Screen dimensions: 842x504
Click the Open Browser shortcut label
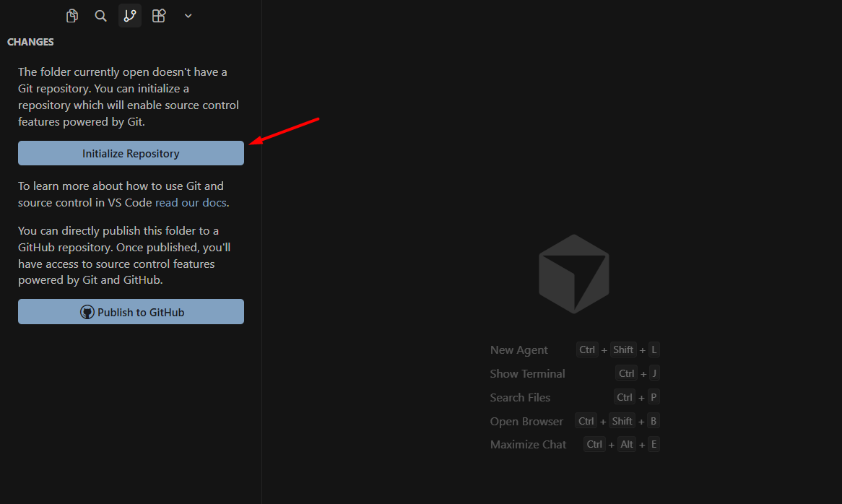tap(526, 422)
